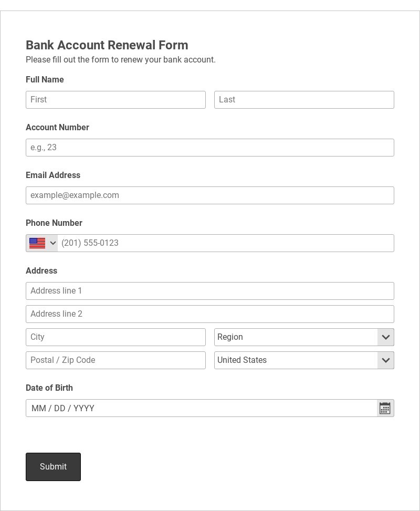This screenshot has height=511, width=420.
Task: Click the Address label
Action: click(x=41, y=271)
